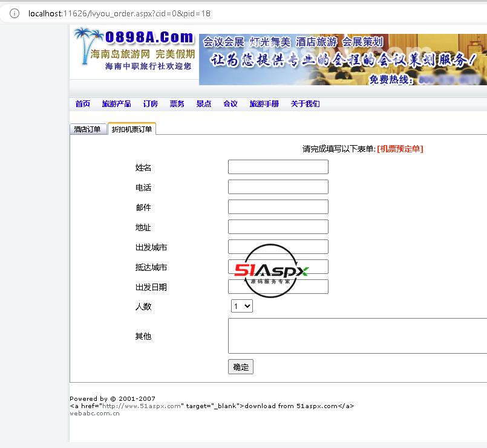Submit the form with 确定 button
The height and width of the screenshot is (448, 487).
[x=241, y=367]
